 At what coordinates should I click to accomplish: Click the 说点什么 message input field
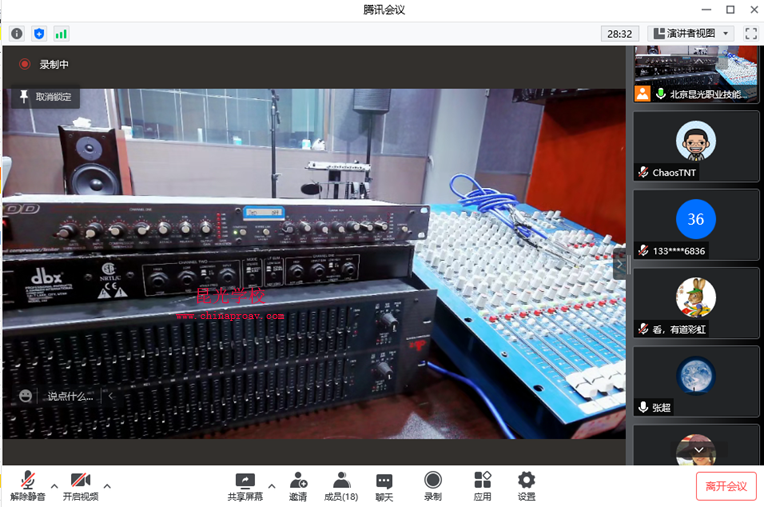point(70,396)
